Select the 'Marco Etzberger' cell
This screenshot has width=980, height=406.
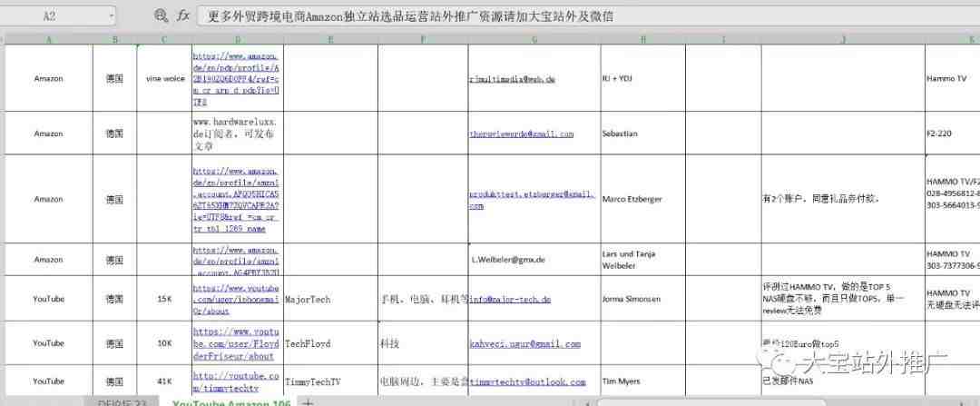[643, 200]
